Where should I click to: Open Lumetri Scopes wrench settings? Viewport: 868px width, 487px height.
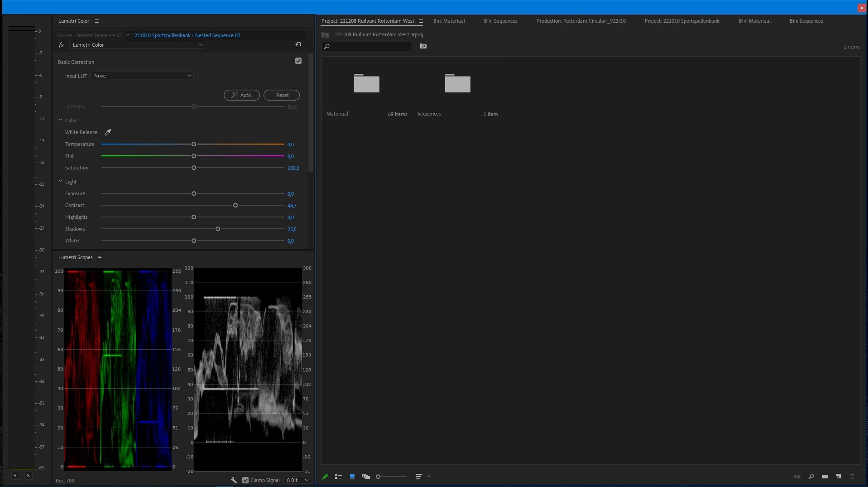tap(234, 480)
